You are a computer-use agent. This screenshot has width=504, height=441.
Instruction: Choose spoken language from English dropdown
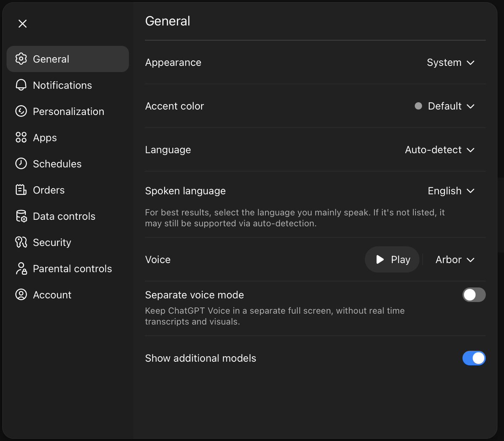click(451, 191)
